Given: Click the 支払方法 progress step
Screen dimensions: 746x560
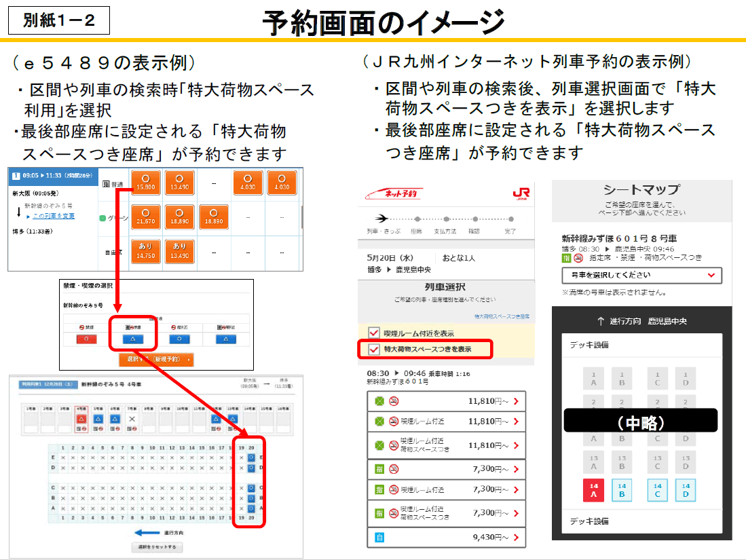Looking at the screenshot, I should click(x=445, y=231).
